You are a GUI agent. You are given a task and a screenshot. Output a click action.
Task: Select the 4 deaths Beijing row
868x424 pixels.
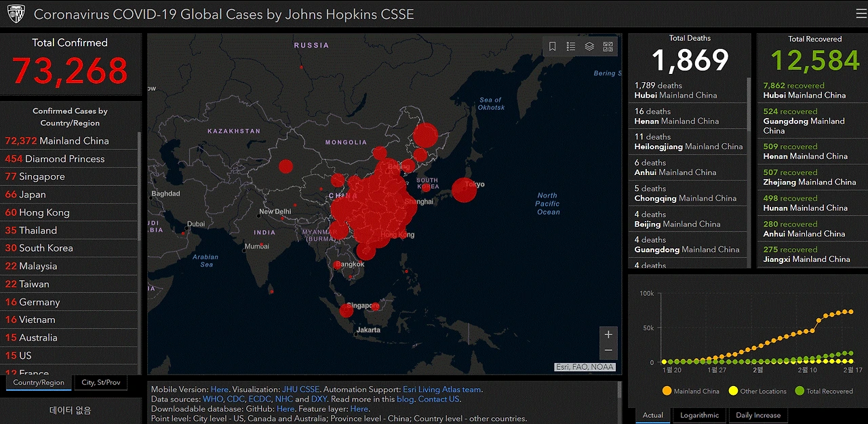coord(688,219)
